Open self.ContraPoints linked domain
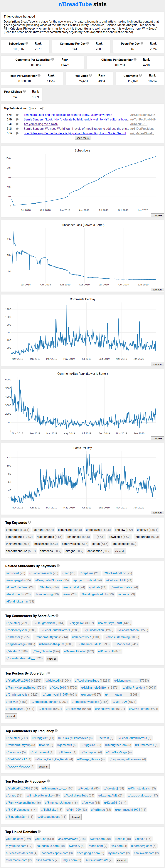This screenshot has height=868, width=165. (97, 860)
